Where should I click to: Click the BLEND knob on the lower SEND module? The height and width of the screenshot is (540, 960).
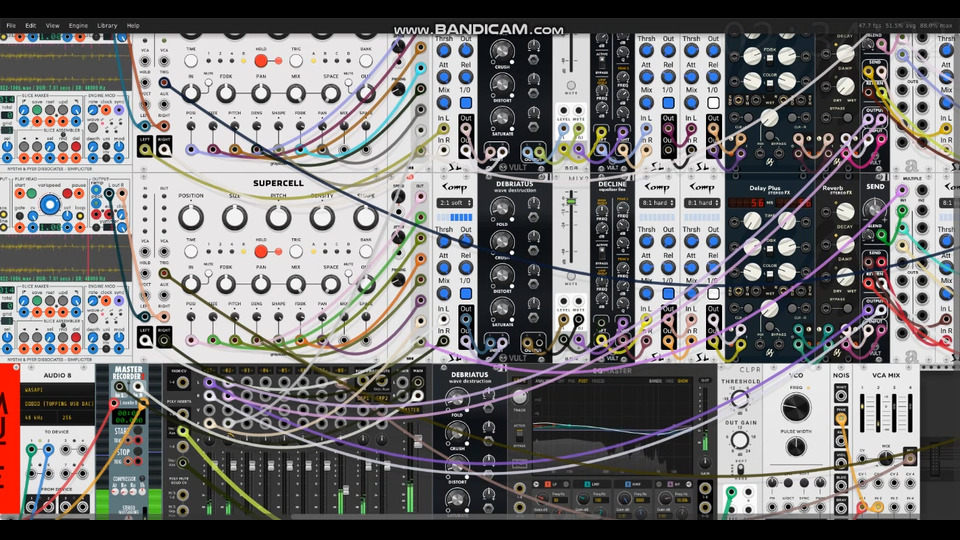874,209
